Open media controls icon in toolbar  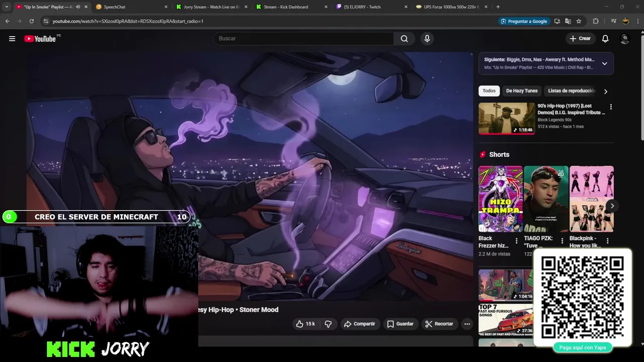[x=613, y=21]
